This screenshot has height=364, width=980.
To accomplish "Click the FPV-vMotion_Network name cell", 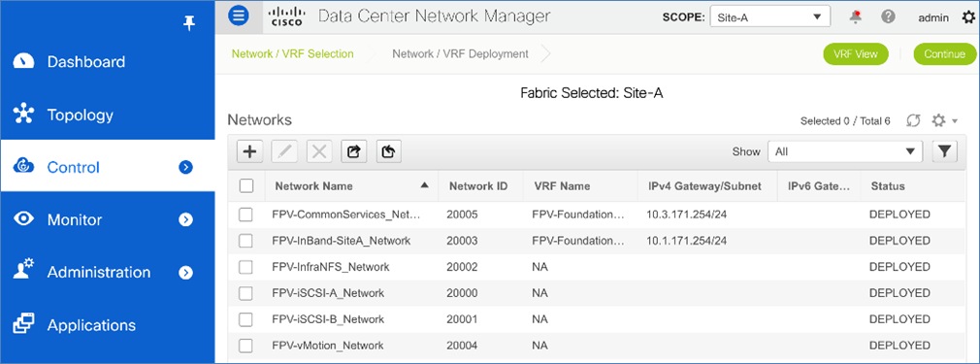I will click(328, 346).
